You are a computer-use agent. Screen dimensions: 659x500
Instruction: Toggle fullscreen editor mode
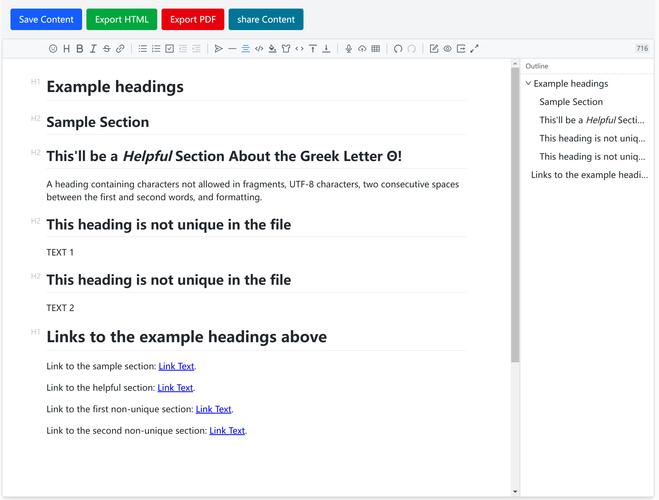(x=474, y=48)
